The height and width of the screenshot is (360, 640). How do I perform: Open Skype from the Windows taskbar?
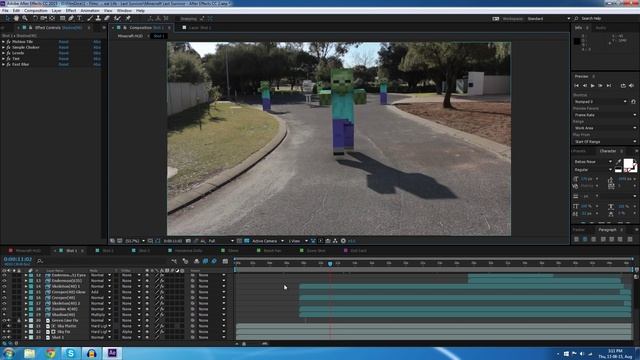coord(71,353)
